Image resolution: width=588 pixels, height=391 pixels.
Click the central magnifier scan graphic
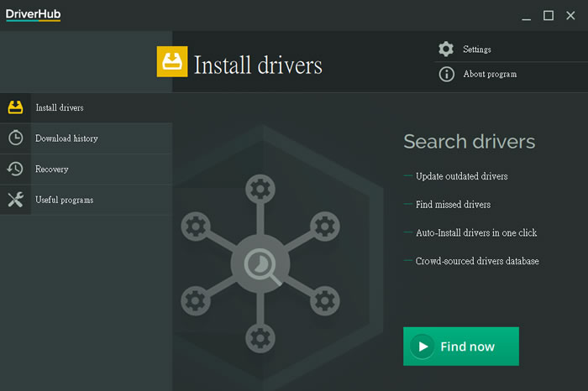point(259,266)
